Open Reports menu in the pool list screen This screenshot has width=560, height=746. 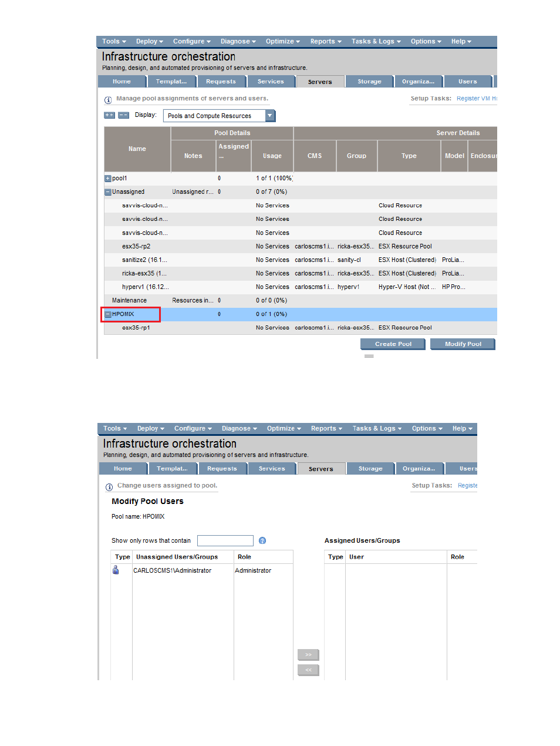pyautogui.click(x=326, y=42)
